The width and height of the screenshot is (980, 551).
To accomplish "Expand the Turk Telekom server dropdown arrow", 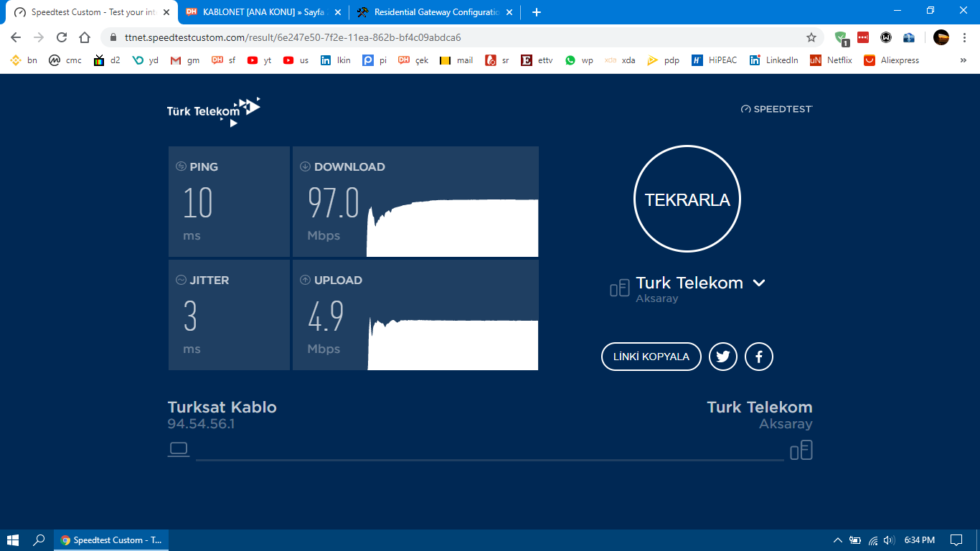I will click(x=759, y=283).
